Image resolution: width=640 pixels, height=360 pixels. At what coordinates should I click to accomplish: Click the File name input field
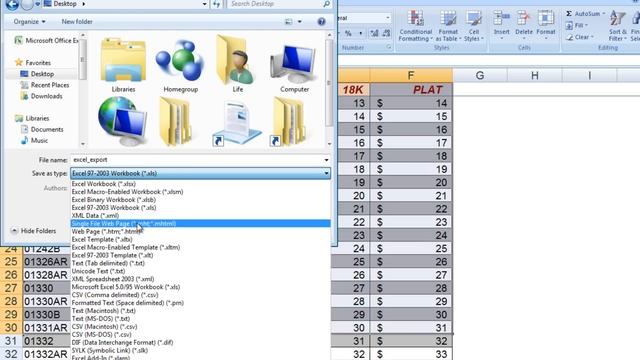196,160
